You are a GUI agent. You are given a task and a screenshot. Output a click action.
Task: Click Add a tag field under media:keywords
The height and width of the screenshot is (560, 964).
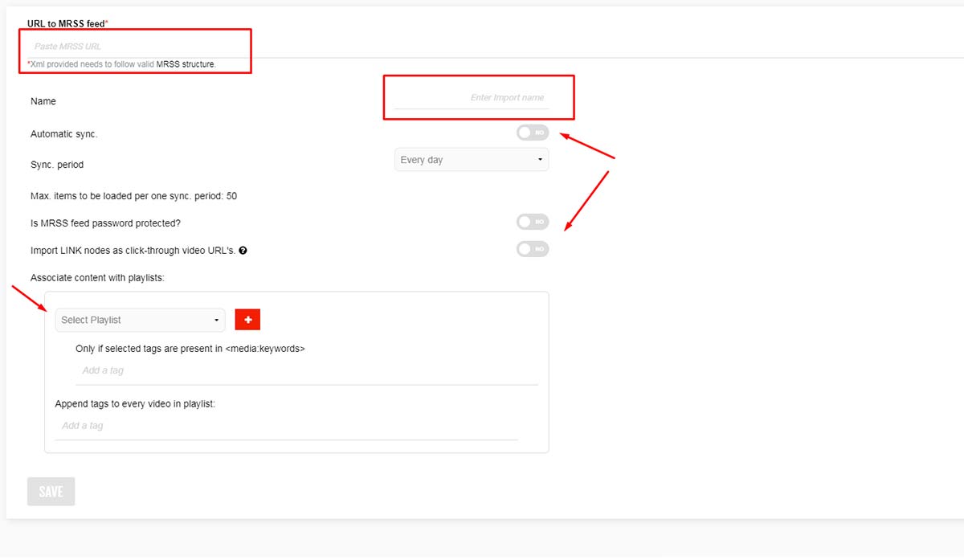click(305, 370)
